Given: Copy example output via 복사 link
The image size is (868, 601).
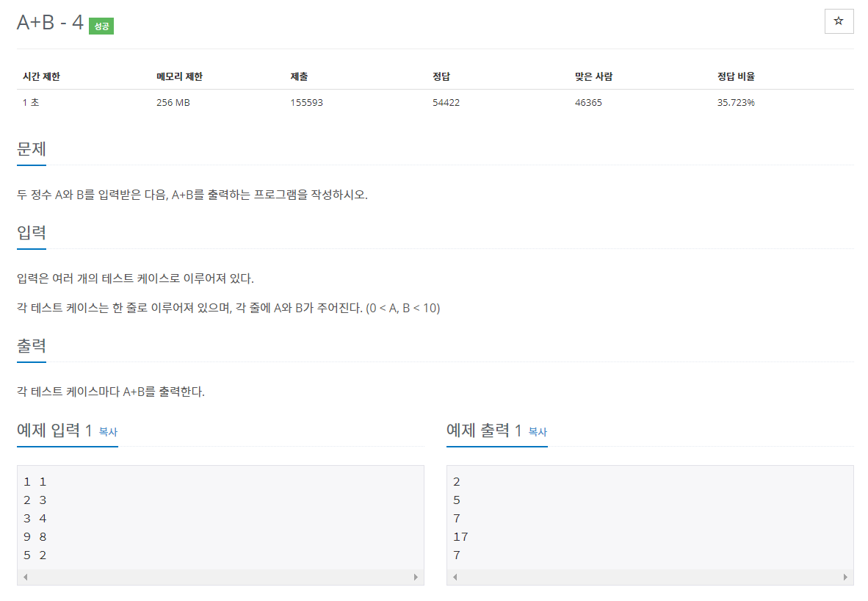Looking at the screenshot, I should 538,431.
